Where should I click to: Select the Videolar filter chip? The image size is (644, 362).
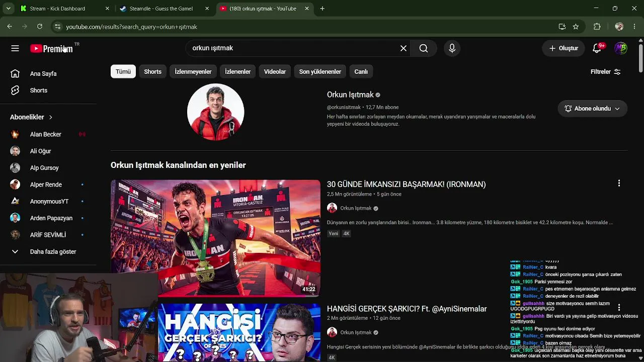pyautogui.click(x=275, y=71)
